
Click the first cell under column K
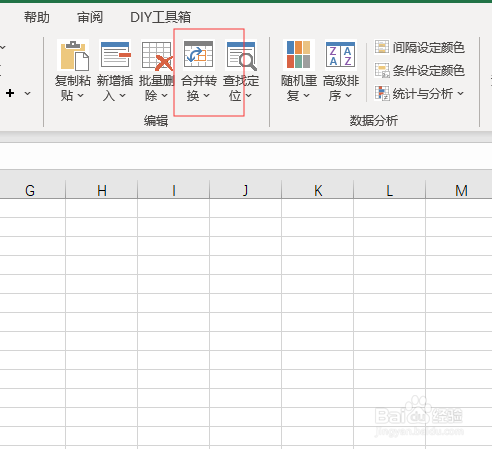[318, 208]
